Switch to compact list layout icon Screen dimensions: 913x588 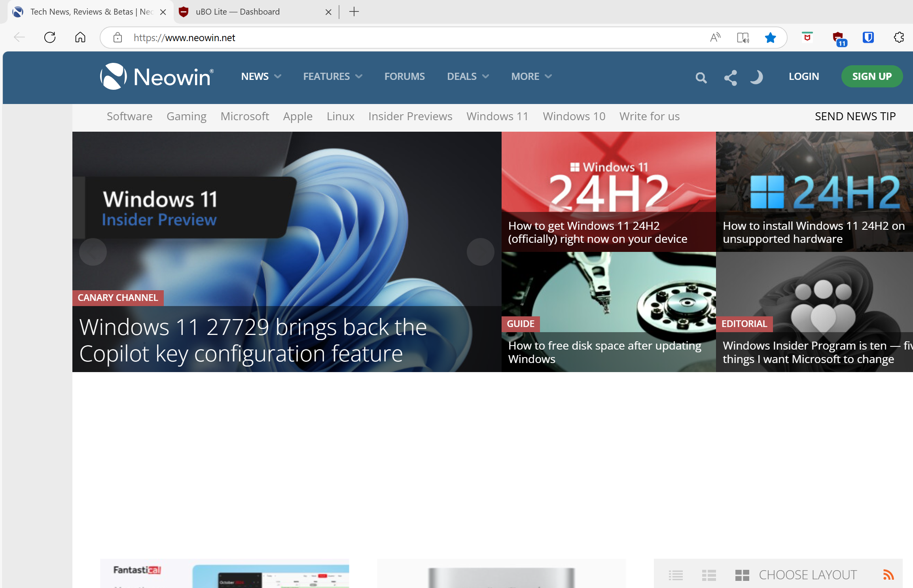(676, 575)
